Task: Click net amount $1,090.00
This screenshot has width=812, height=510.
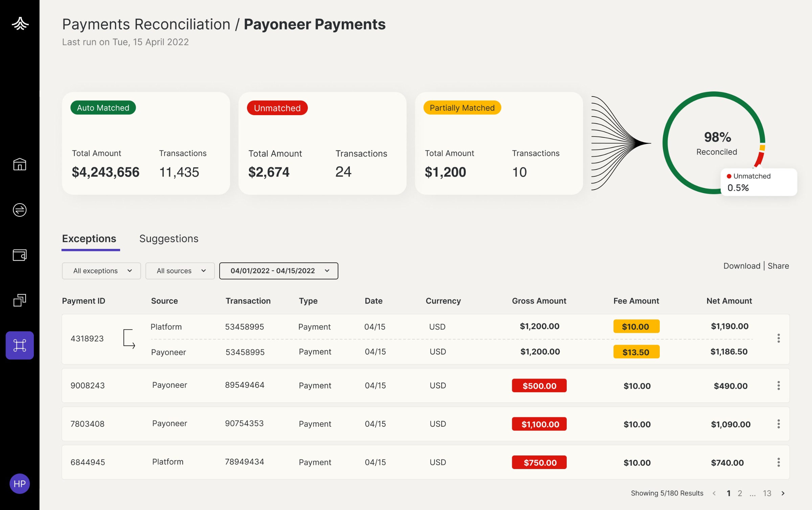Action: [x=731, y=424]
